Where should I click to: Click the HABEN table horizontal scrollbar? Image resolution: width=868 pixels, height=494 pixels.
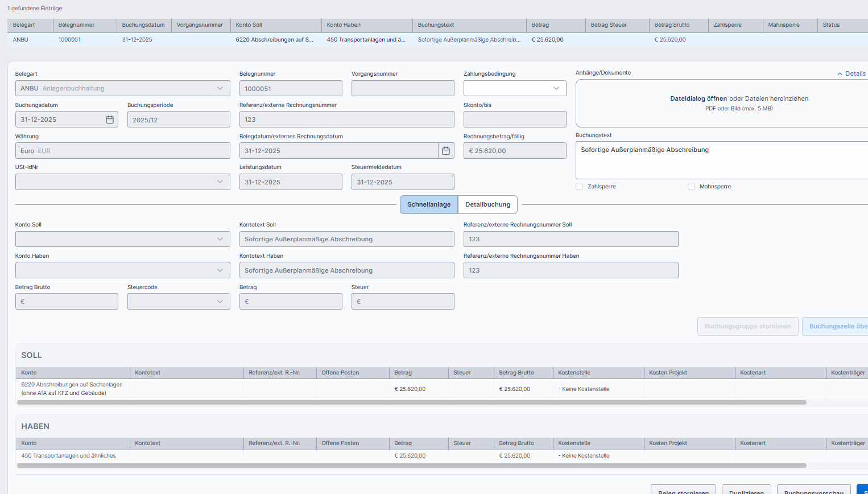coord(411,466)
